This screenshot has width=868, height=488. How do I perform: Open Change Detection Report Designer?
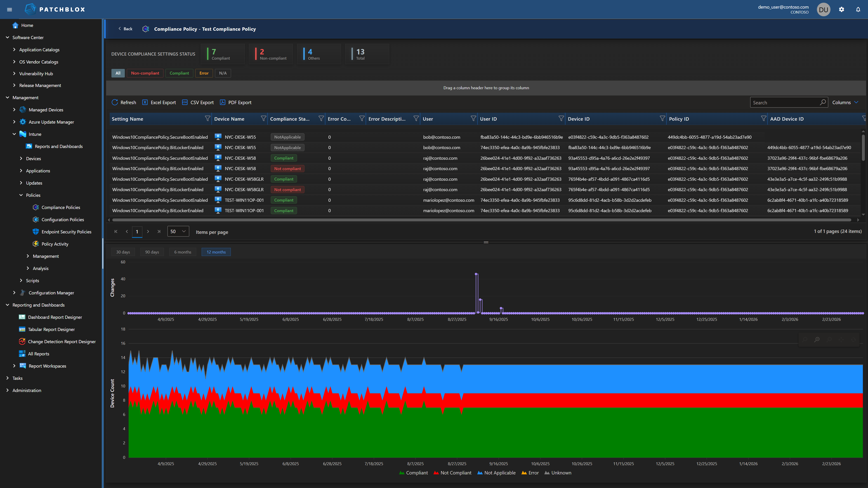[62, 342]
